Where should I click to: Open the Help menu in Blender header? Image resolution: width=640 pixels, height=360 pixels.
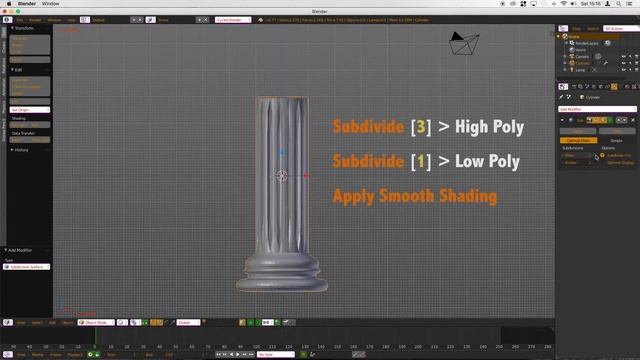click(x=71, y=20)
